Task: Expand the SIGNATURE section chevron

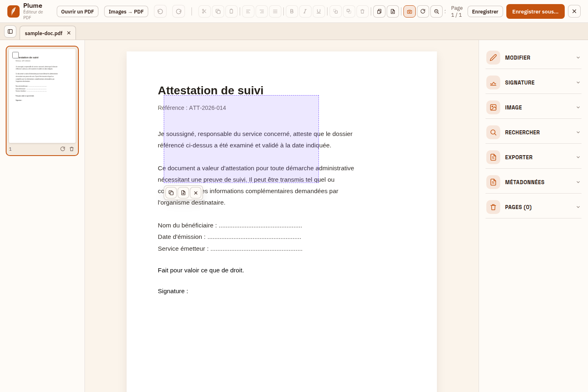Action: 578,82
